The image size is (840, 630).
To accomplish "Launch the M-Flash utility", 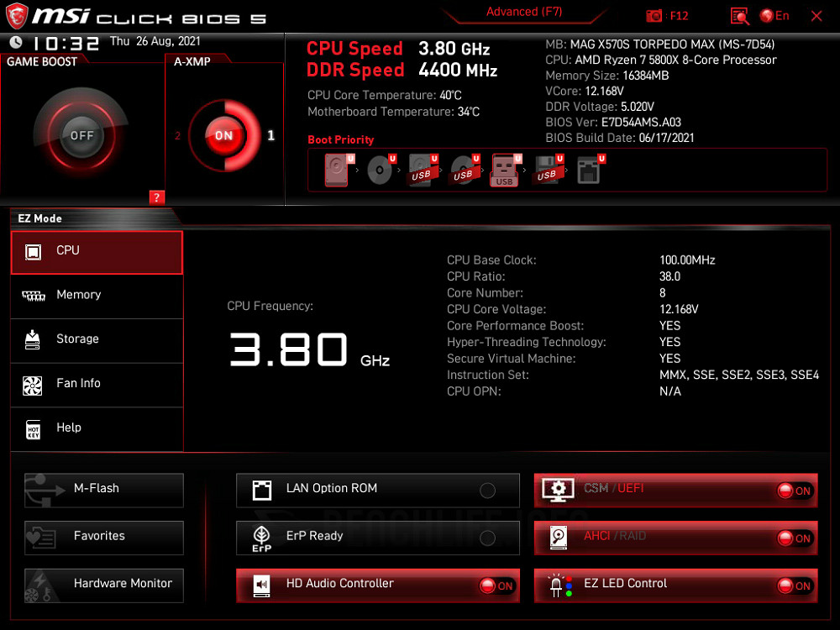I will tap(103, 490).
